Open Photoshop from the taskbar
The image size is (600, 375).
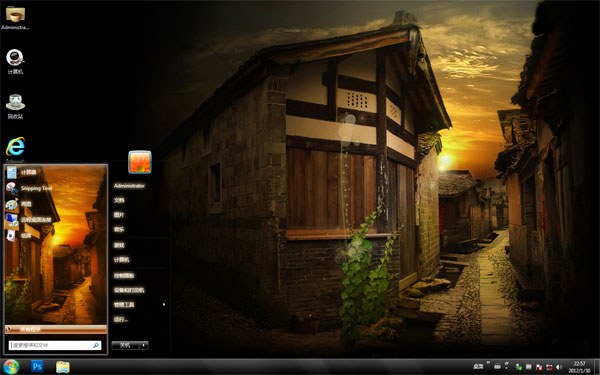[x=37, y=367]
